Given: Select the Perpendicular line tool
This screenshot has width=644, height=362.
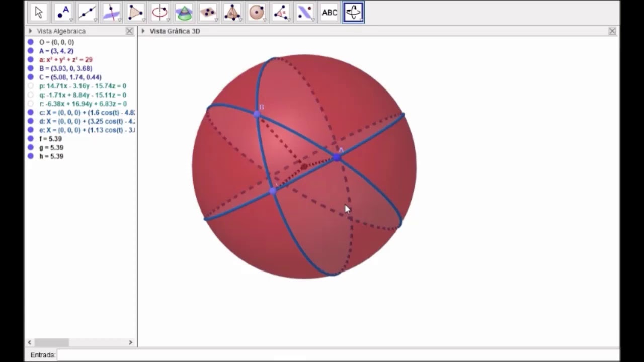Looking at the screenshot, I should pos(111,13).
